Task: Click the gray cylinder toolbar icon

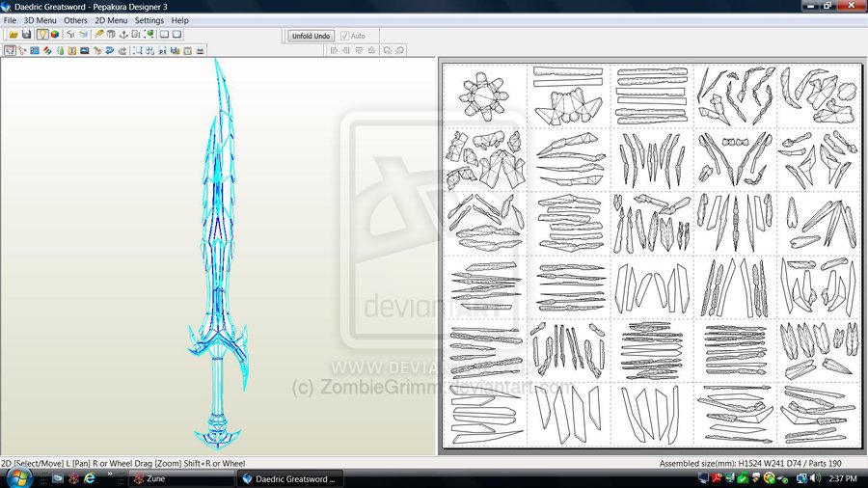Action: [x=111, y=35]
